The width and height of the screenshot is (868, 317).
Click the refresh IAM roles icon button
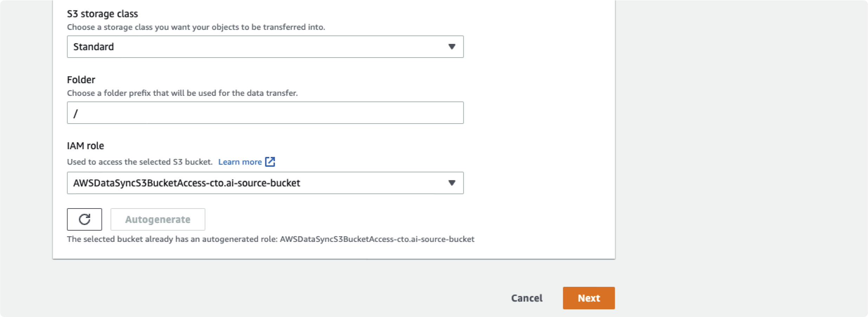(x=85, y=219)
